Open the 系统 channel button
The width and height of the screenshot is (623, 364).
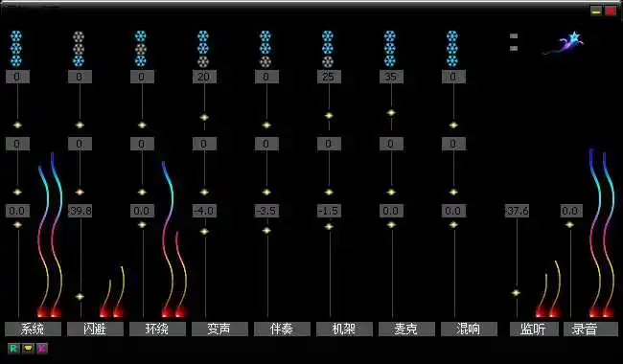coord(33,330)
